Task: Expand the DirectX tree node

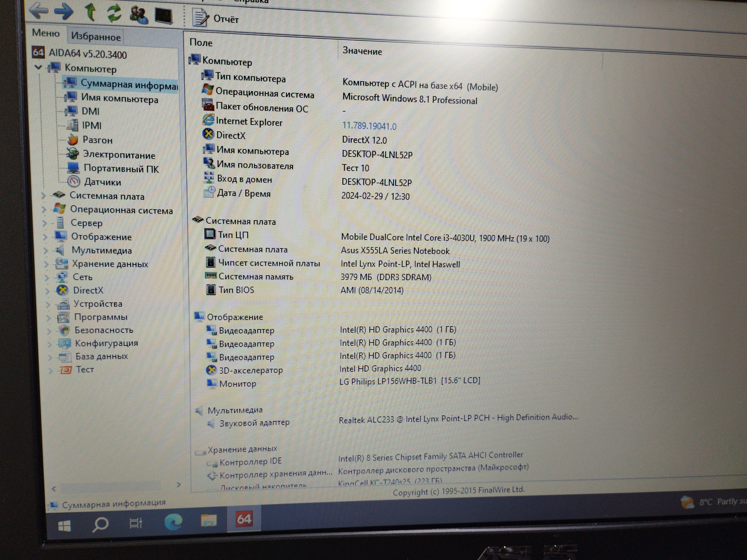Action: tap(47, 290)
